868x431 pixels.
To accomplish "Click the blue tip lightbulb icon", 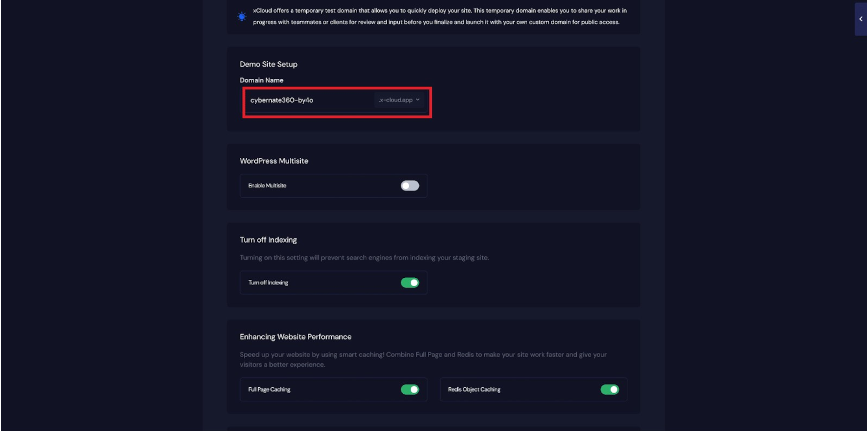I will tap(242, 17).
